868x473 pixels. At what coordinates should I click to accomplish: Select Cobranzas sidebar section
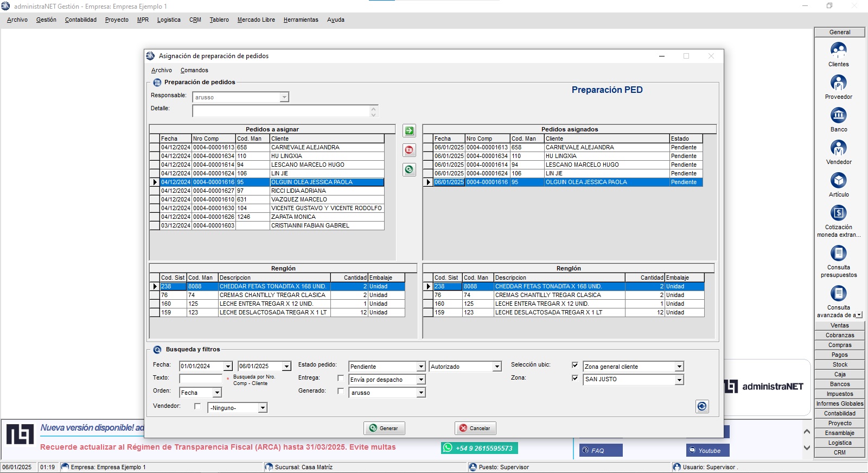pyautogui.click(x=840, y=336)
